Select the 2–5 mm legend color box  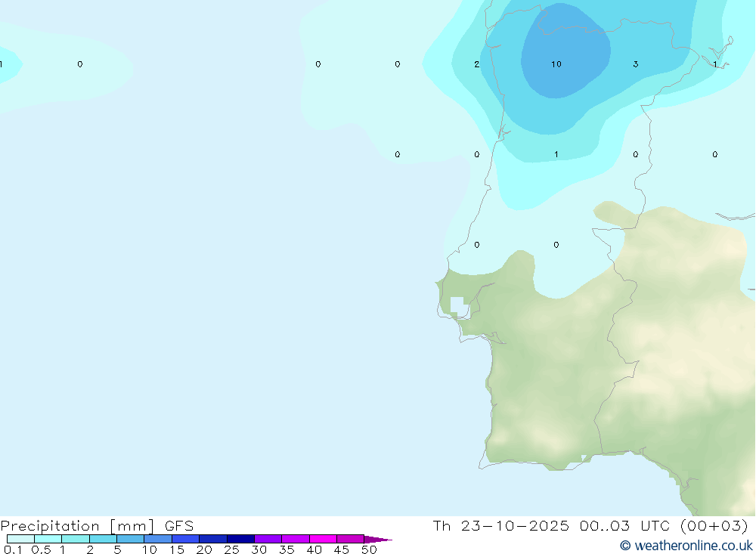[x=103, y=539]
